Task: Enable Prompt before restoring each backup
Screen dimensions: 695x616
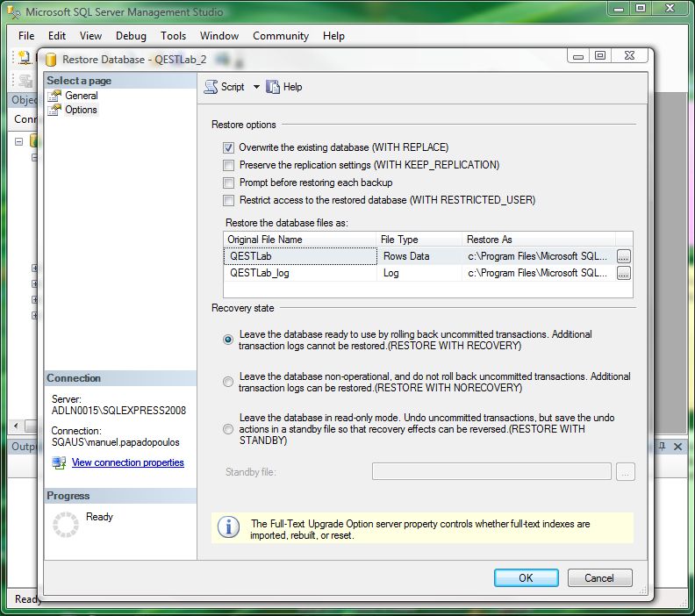Action: click(229, 183)
